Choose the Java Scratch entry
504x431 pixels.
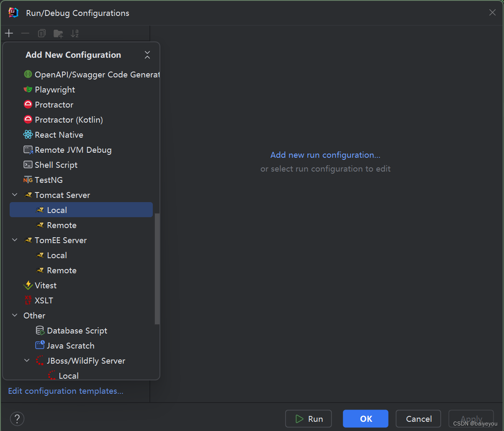coord(81,346)
